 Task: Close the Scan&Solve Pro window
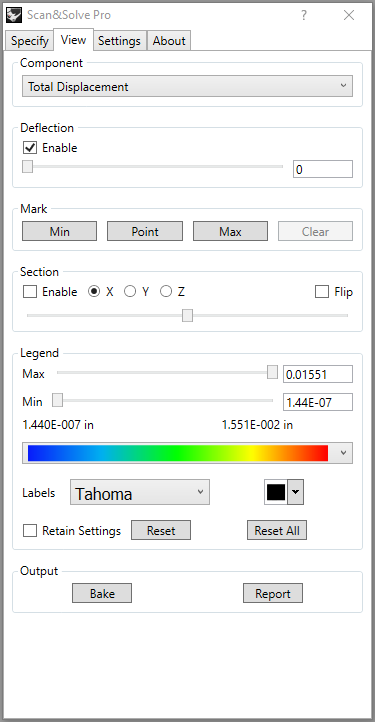[x=349, y=15]
